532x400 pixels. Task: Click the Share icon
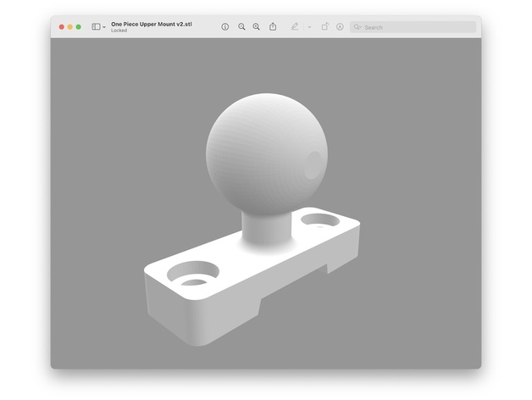coord(273,27)
